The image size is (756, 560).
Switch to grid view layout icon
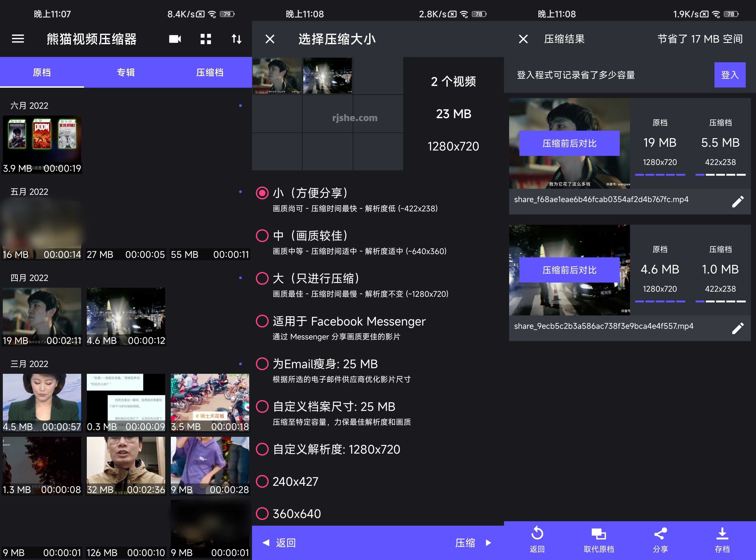pos(205,39)
